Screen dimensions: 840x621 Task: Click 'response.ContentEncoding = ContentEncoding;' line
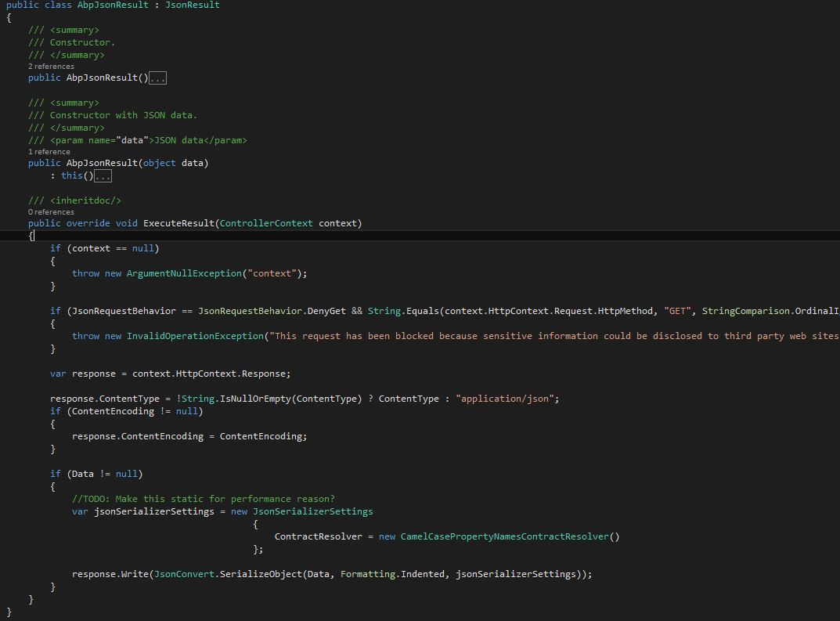click(x=189, y=436)
